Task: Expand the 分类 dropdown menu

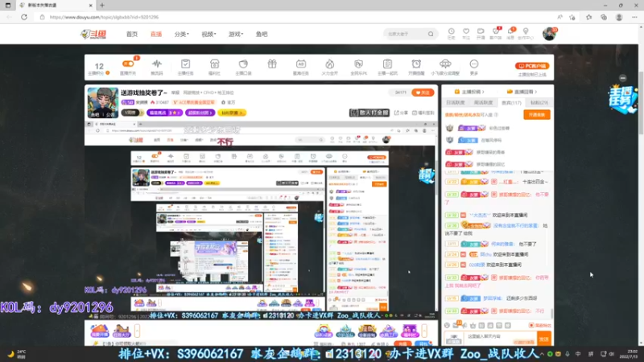Action: pyautogui.click(x=181, y=34)
